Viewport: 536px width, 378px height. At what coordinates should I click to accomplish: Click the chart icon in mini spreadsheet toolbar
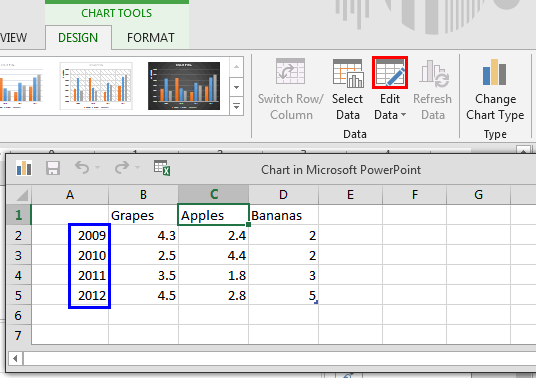pos(24,168)
